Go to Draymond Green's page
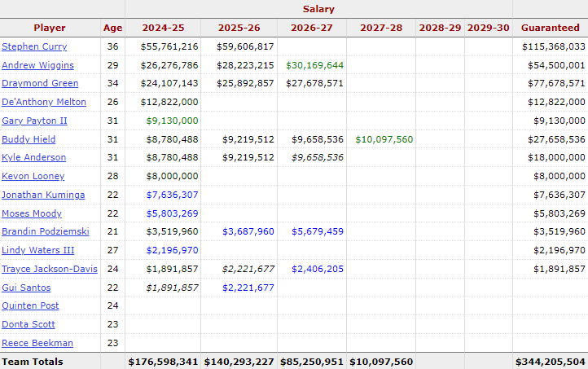 [x=40, y=83]
